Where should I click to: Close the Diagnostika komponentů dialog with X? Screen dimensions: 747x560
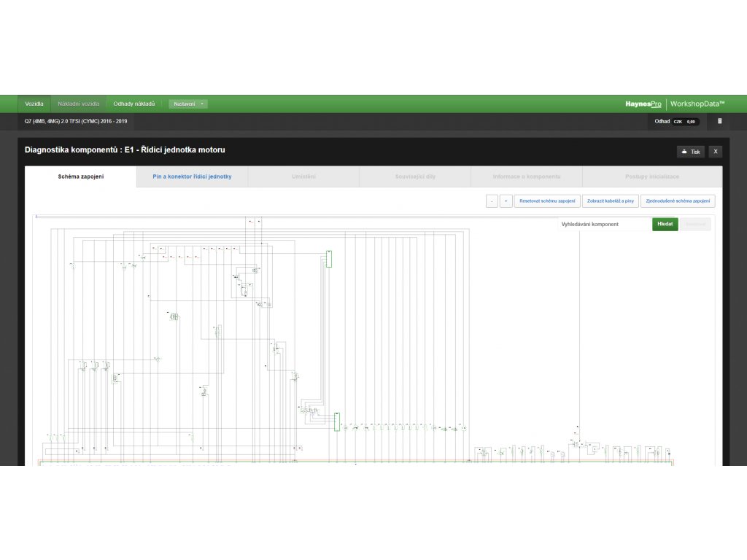click(715, 152)
